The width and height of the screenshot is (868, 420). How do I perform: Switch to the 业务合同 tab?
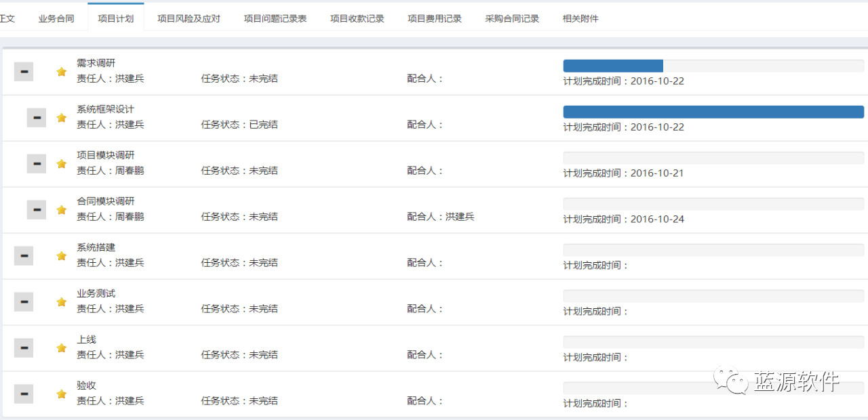point(56,18)
